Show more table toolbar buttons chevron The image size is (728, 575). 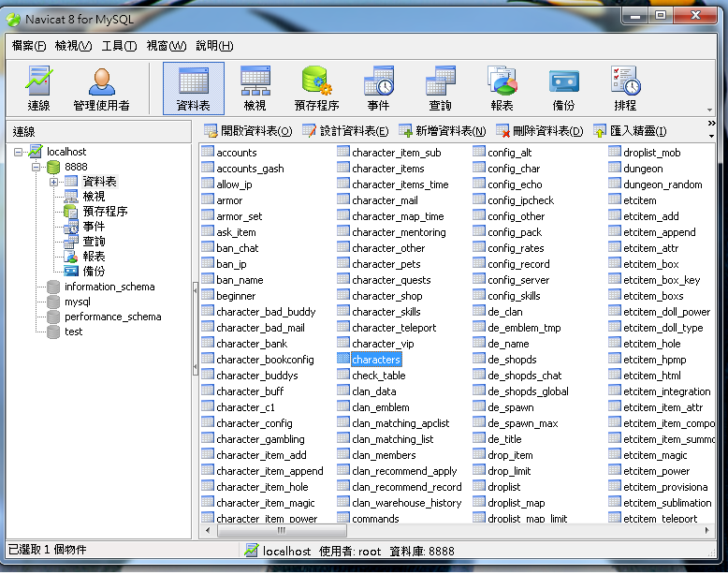712,124
